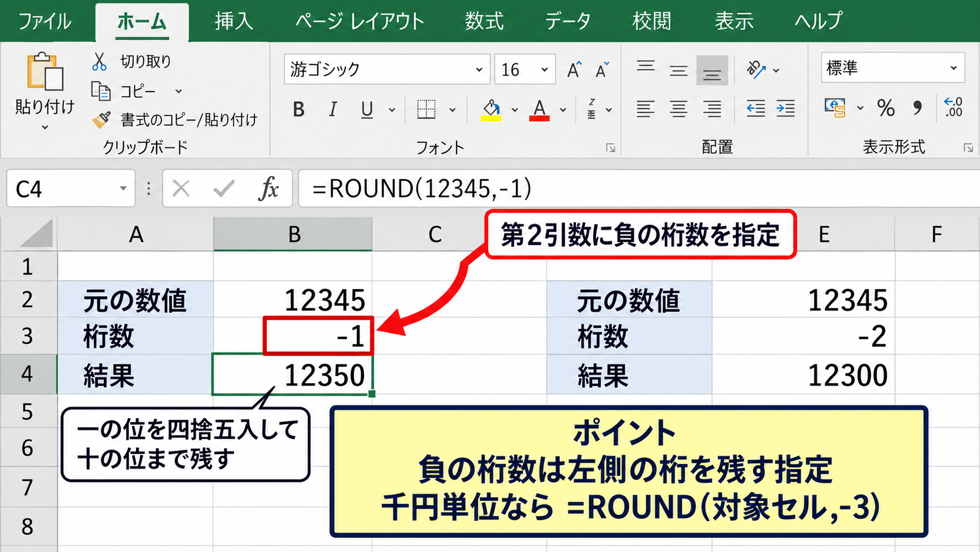Viewport: 980px width, 552px height.
Task: Open the fill color dropdown arrow
Action: [x=515, y=110]
